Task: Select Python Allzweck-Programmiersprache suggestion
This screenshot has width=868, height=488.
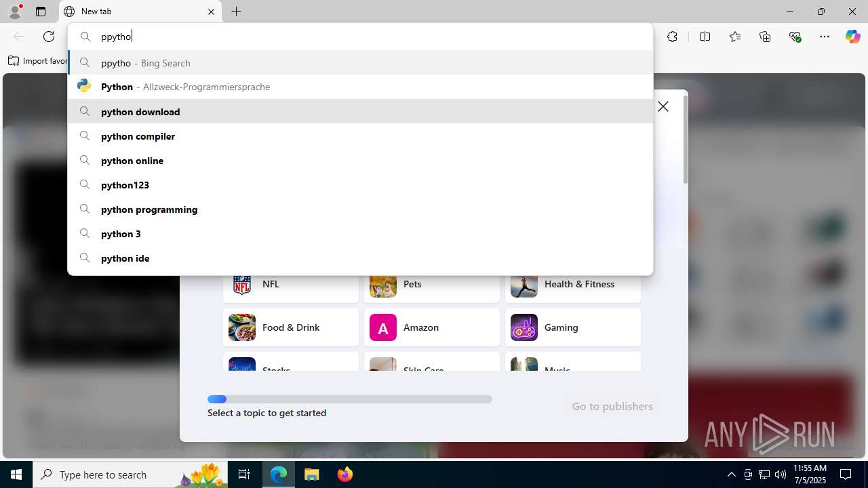Action: click(360, 87)
